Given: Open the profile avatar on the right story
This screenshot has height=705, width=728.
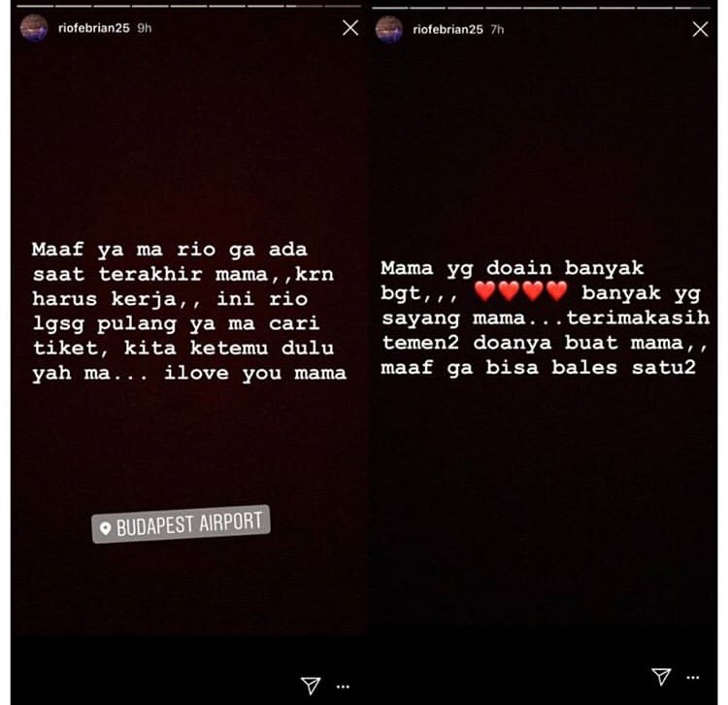Looking at the screenshot, I should [x=388, y=29].
